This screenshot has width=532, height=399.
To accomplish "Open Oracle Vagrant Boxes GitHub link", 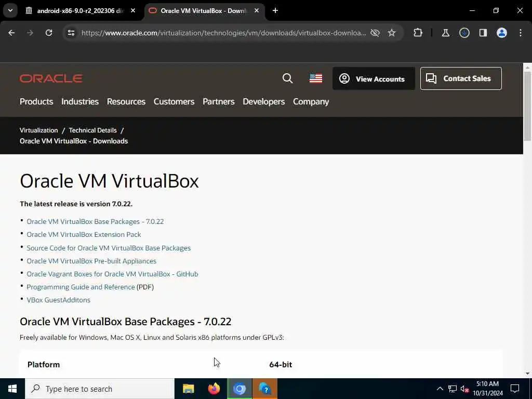I will click(112, 274).
